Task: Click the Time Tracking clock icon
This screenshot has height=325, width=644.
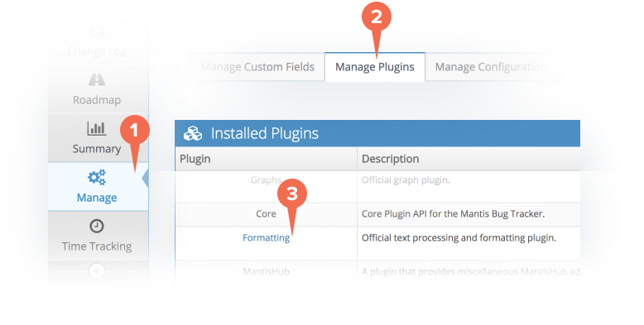Action: click(97, 226)
